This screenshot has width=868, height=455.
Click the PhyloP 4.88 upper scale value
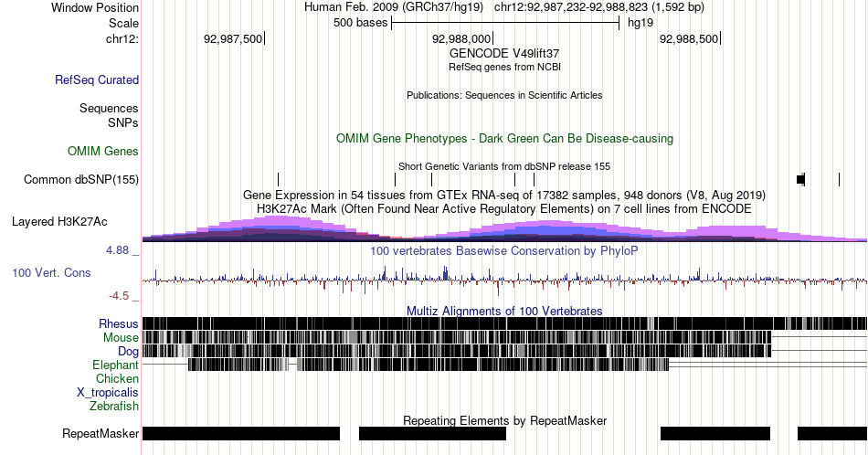pos(117,250)
